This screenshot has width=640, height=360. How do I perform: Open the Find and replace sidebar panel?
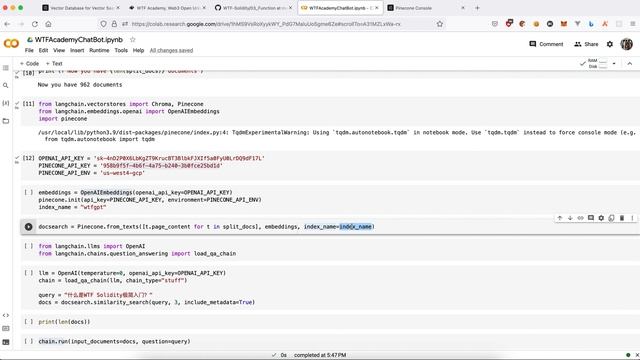pyautogui.click(x=6, y=85)
